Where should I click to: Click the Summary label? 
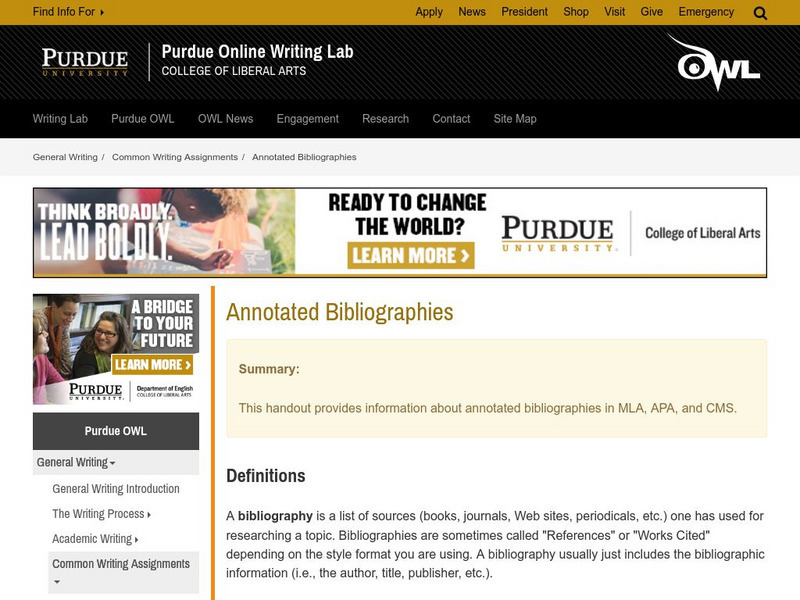[x=269, y=369]
